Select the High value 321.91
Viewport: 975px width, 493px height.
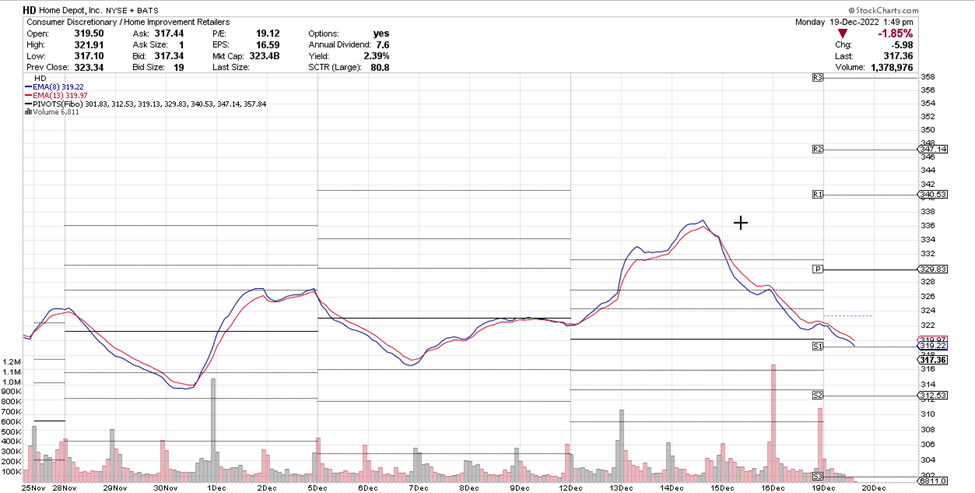90,45
